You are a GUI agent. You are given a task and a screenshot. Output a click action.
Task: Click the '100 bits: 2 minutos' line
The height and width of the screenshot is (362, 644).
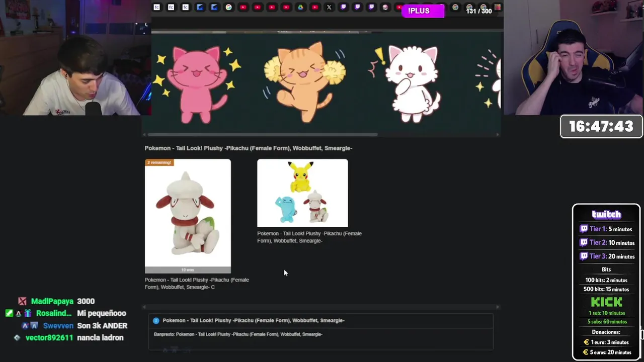[x=606, y=280]
